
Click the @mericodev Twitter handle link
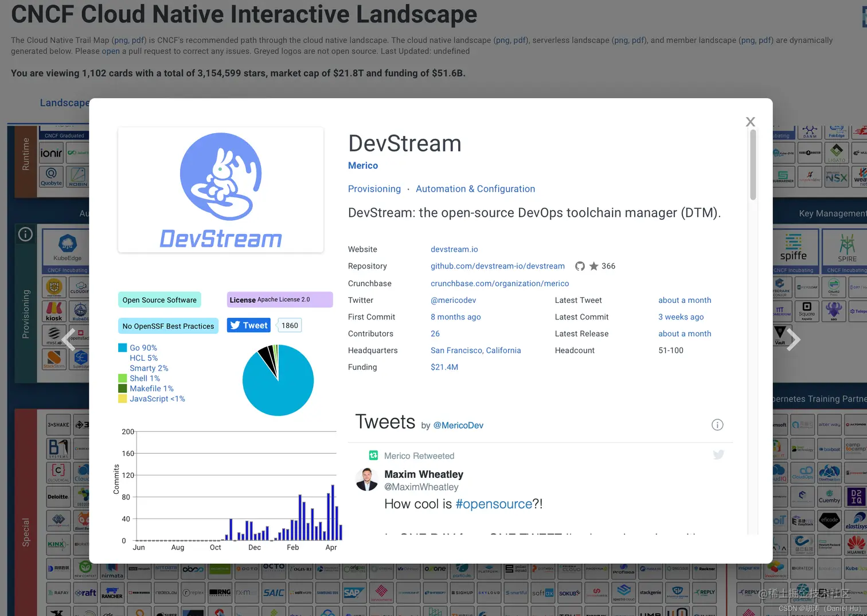tap(453, 300)
